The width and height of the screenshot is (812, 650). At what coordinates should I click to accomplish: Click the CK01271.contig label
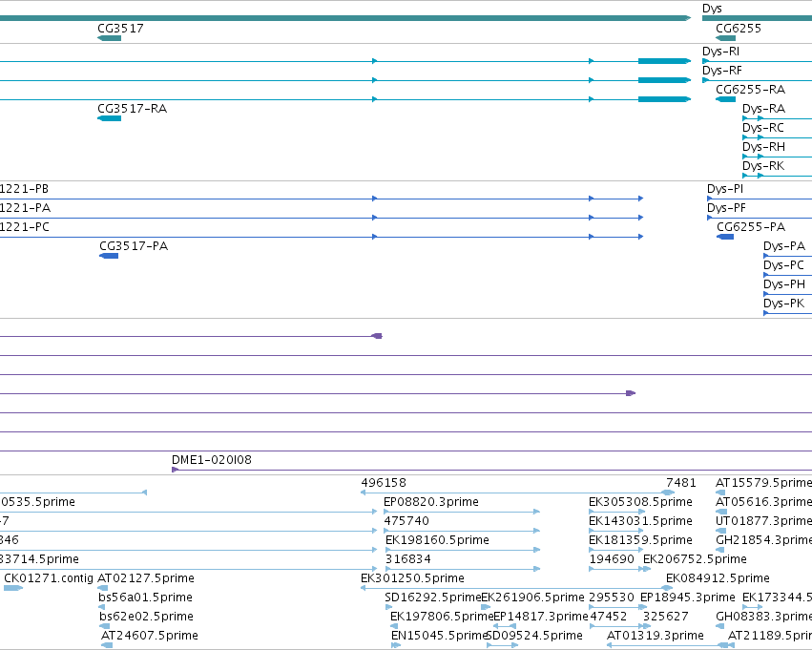(49, 578)
